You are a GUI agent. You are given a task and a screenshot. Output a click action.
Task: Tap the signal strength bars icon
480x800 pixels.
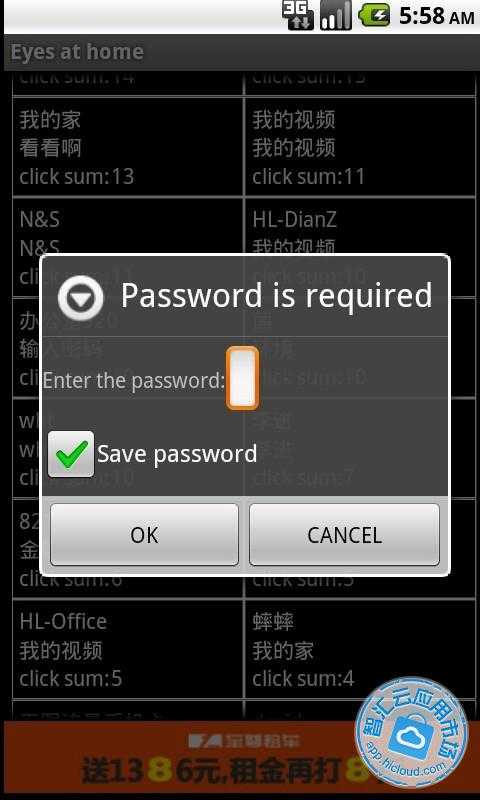[335, 15]
